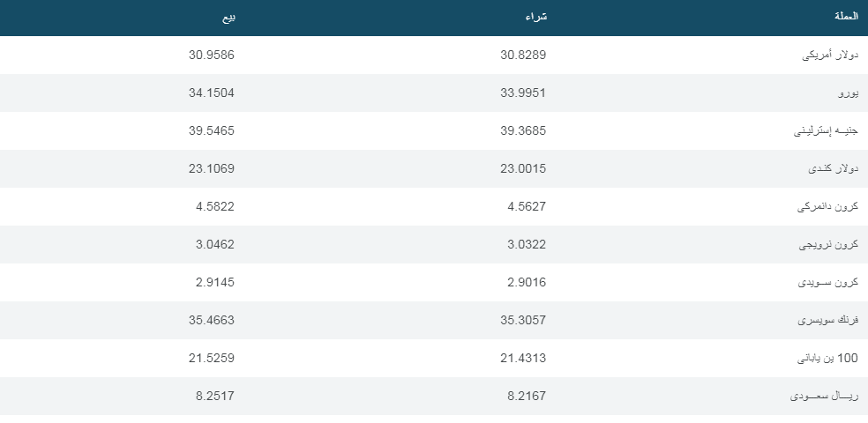Click Saudi riyal sell rate 8.2517
The height and width of the screenshot is (423, 868).
click(x=215, y=396)
